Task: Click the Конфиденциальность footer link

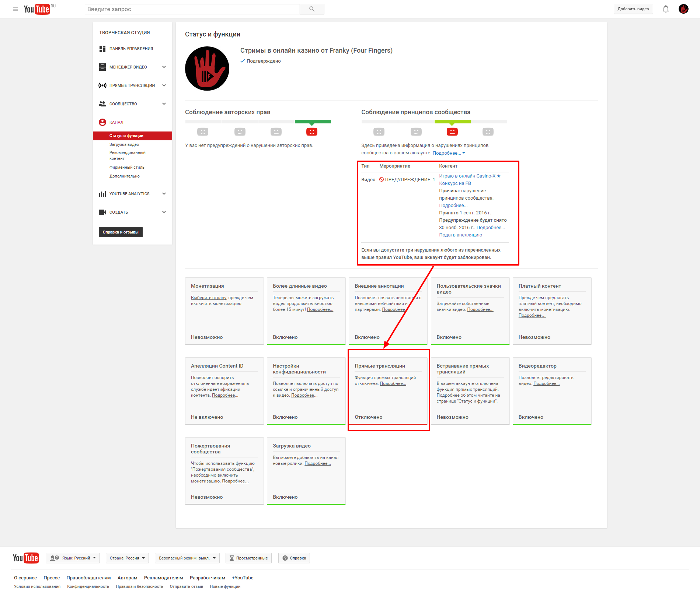Action: click(x=88, y=587)
